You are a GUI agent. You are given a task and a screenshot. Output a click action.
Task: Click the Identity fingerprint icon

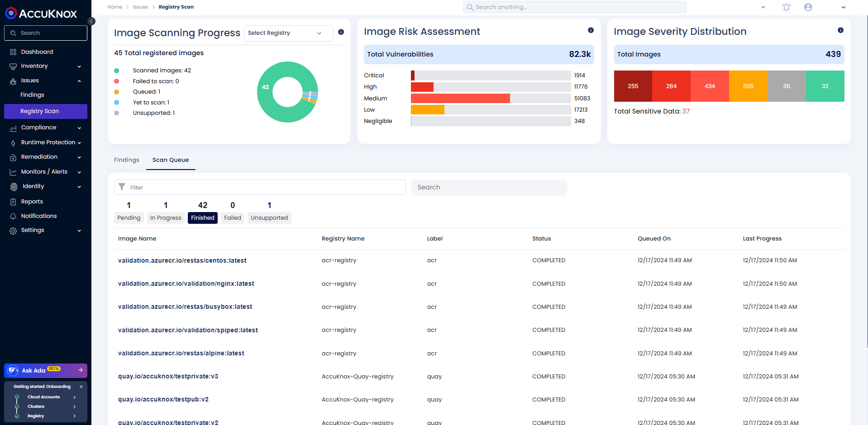click(x=14, y=187)
